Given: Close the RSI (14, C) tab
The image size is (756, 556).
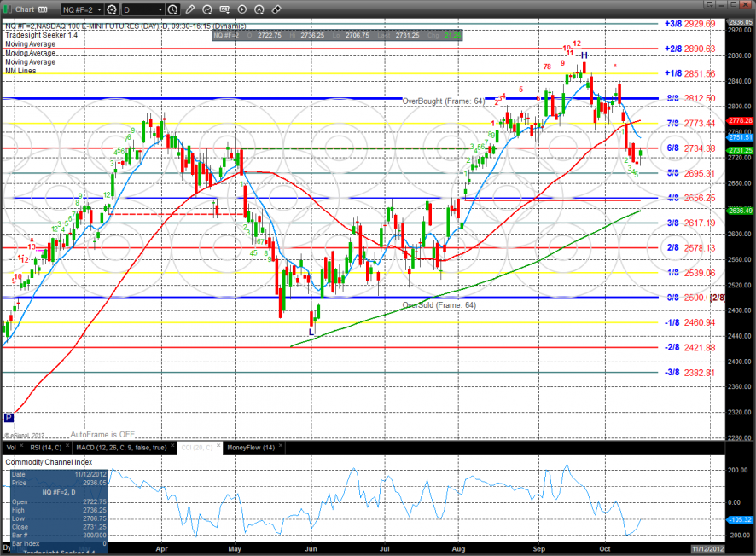Looking at the screenshot, I should click(67, 446).
